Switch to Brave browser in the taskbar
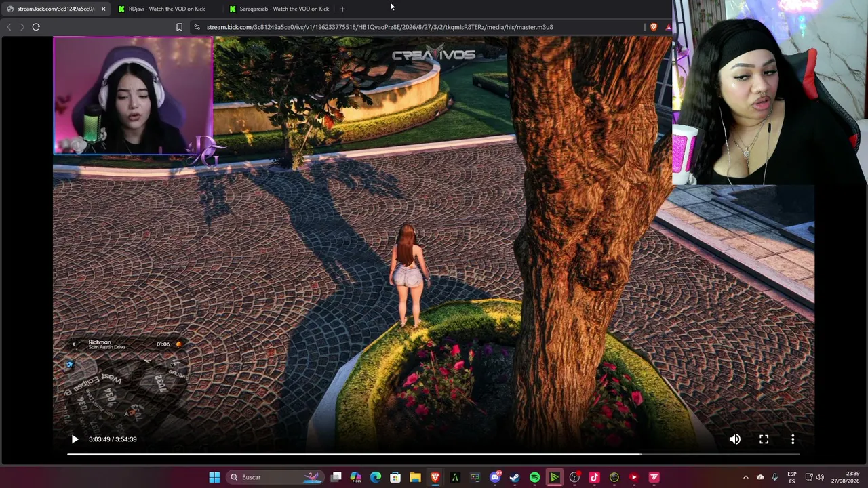 [x=435, y=477]
